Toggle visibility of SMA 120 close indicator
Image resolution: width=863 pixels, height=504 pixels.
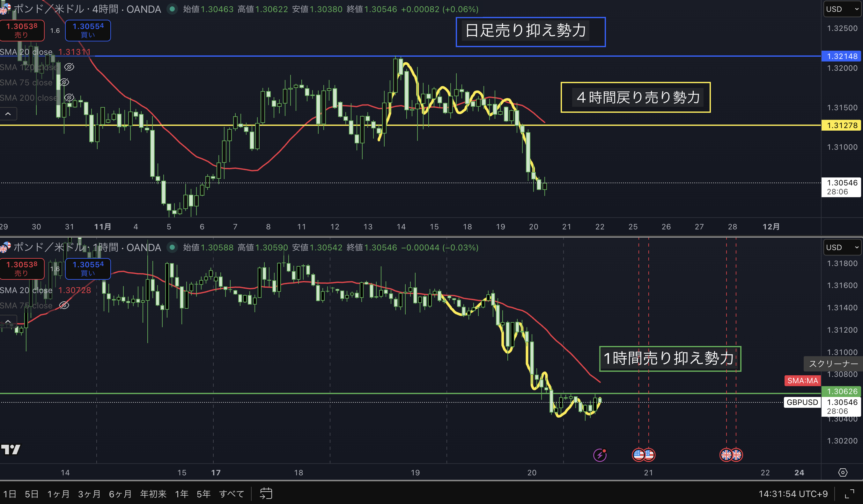click(x=69, y=67)
